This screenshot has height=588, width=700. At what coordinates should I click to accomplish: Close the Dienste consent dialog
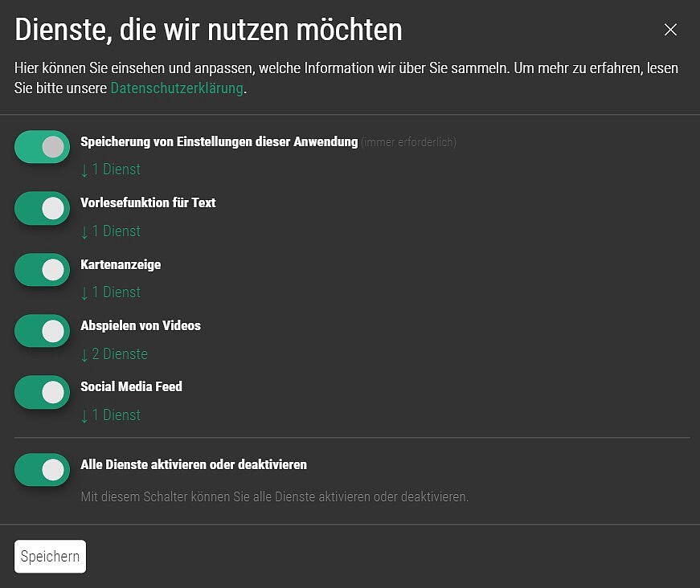click(x=670, y=31)
